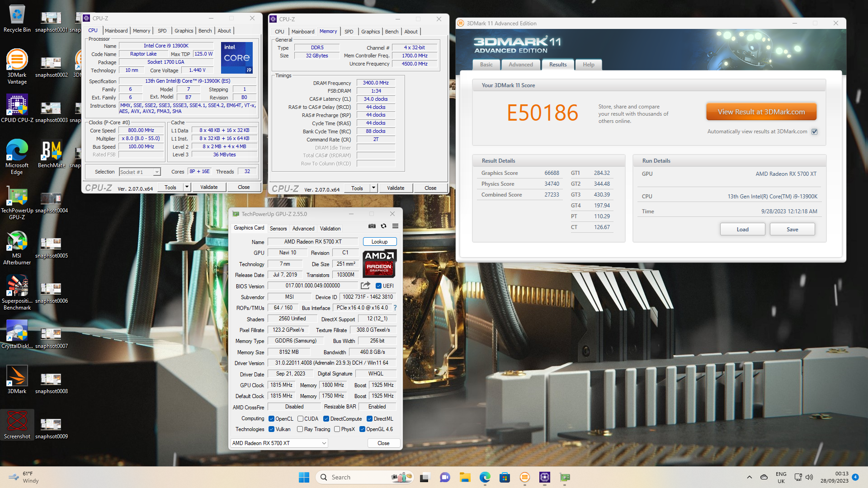868x488 pixels.
Task: Open the snaphsot0009 desktop file
Action: coord(52,428)
